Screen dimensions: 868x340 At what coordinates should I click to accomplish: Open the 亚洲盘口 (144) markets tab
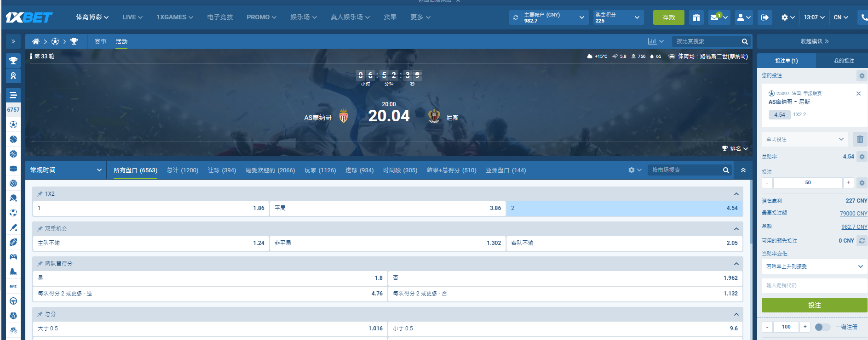(506, 170)
